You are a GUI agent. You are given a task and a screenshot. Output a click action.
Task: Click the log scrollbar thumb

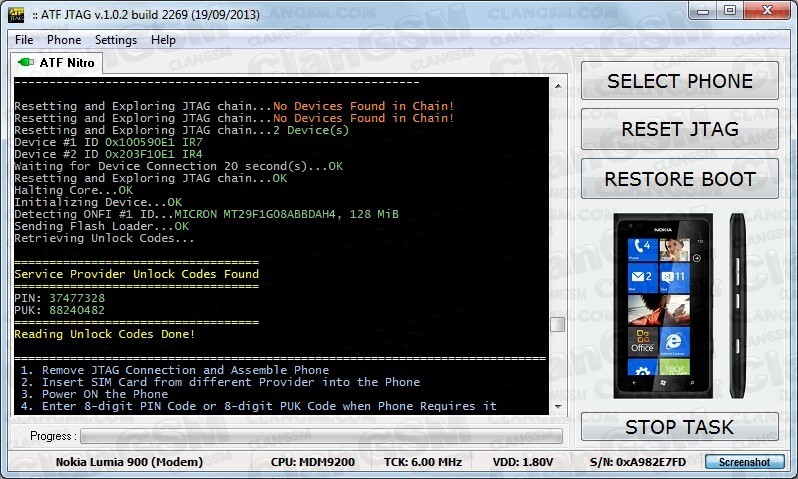558,324
